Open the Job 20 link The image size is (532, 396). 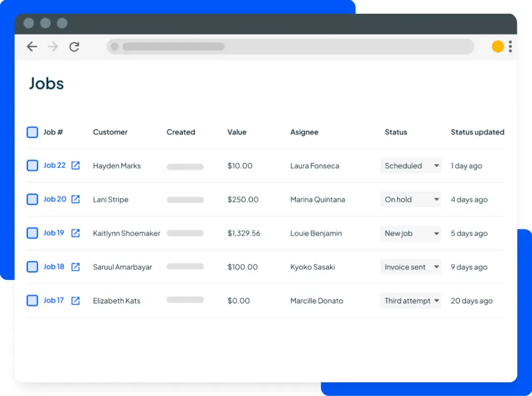click(55, 199)
